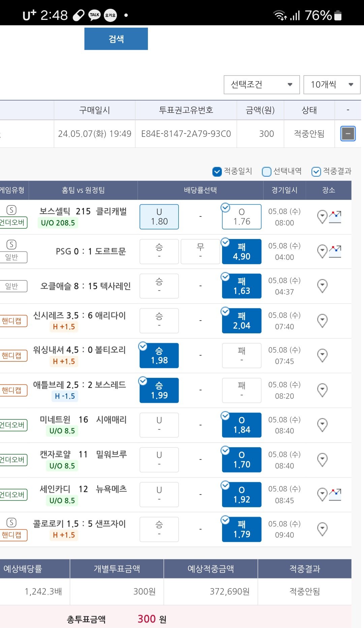
Task: Click the 배당률선택 column header
Action: coord(200,190)
